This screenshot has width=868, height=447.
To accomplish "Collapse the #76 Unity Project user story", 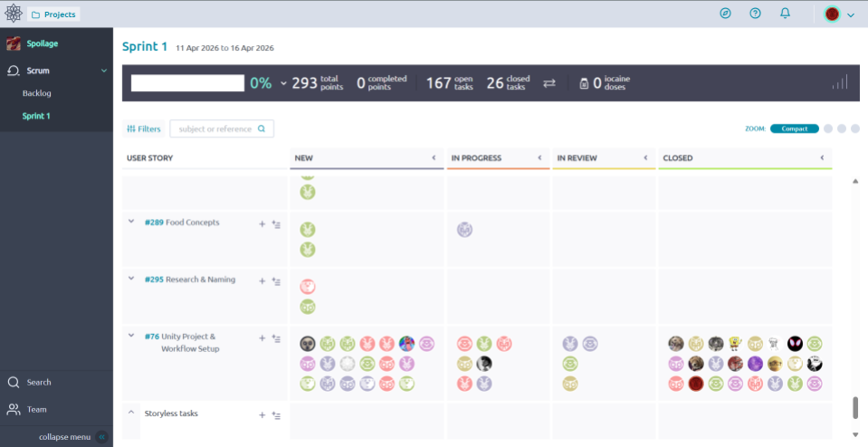I will click(x=130, y=337).
